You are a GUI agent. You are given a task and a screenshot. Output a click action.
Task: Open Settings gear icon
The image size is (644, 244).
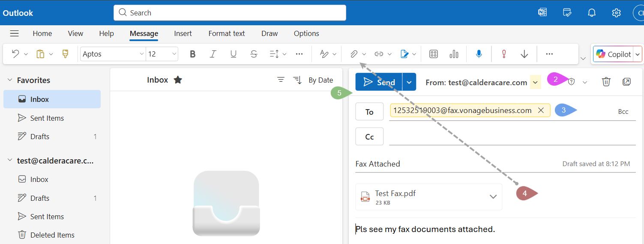(x=617, y=13)
